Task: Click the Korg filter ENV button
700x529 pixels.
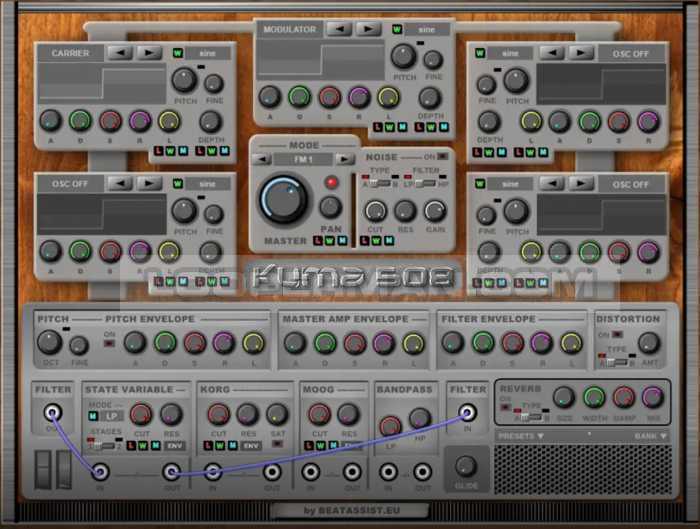Action: pos(252,445)
